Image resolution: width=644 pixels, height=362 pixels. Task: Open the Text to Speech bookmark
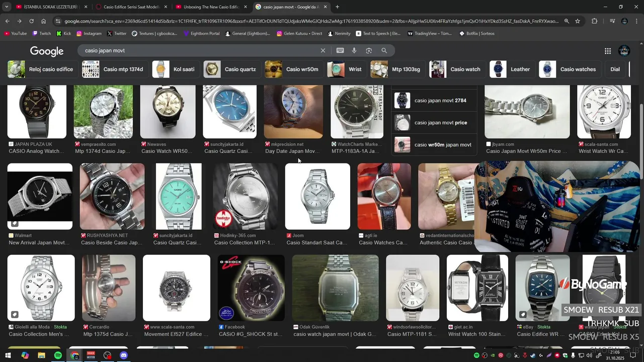[378, 34]
